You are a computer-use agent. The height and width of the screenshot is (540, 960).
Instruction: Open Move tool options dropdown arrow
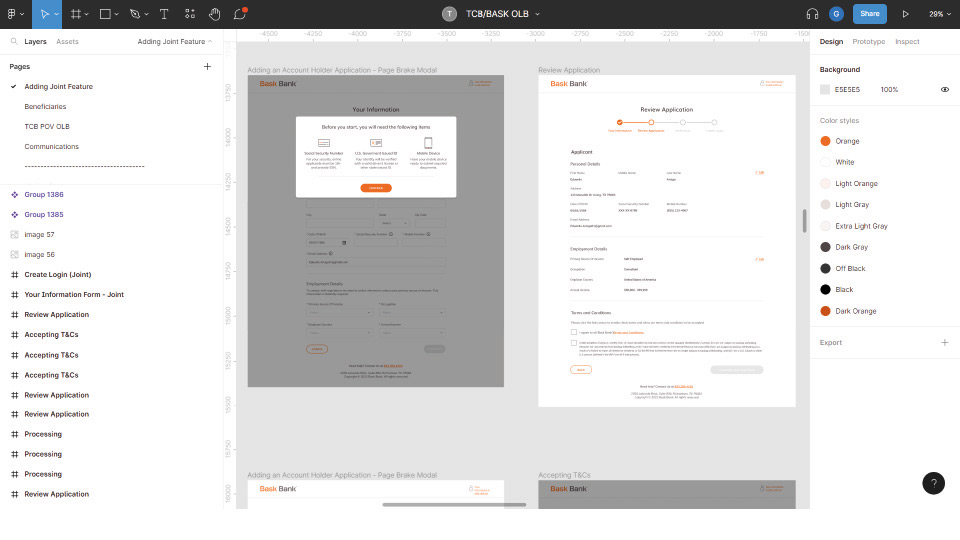(x=56, y=14)
